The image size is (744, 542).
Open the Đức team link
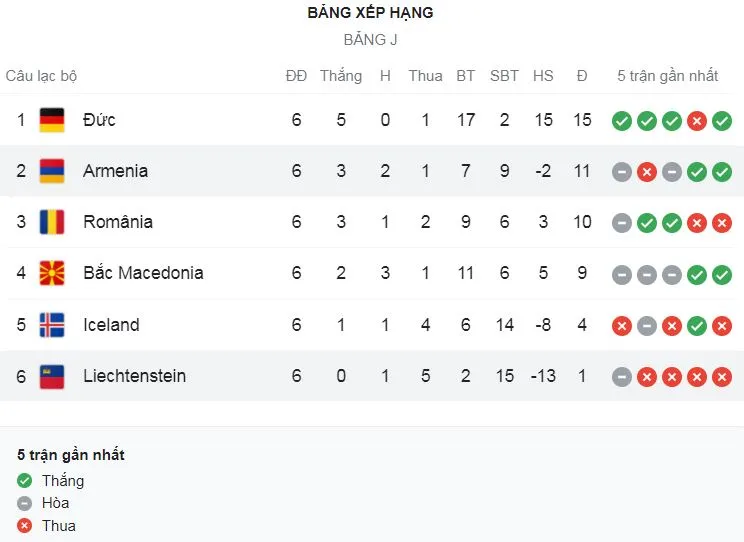[99, 120]
